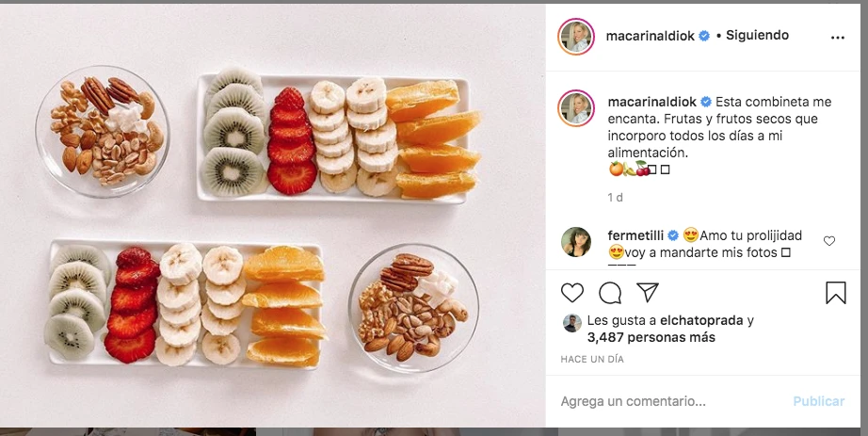Open the macarinaldiok username in the caption
The height and width of the screenshot is (436, 868).
(x=651, y=101)
